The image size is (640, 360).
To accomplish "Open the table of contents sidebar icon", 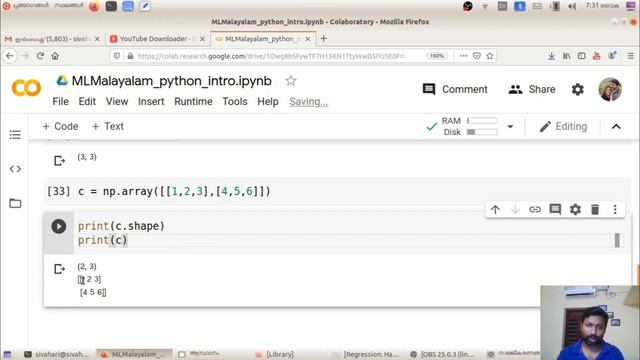I will [x=15, y=135].
